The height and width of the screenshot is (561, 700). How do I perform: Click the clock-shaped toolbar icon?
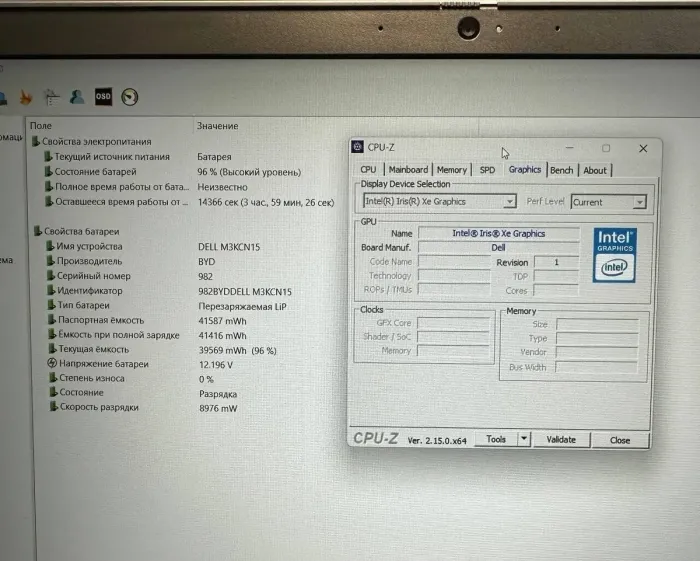coord(129,97)
